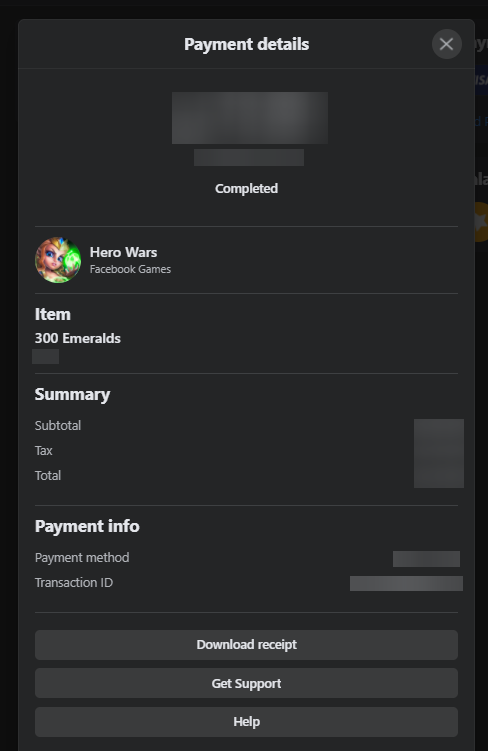The width and height of the screenshot is (488, 751).
Task: Click the blurred Payment method value
Action: pyautogui.click(x=426, y=558)
